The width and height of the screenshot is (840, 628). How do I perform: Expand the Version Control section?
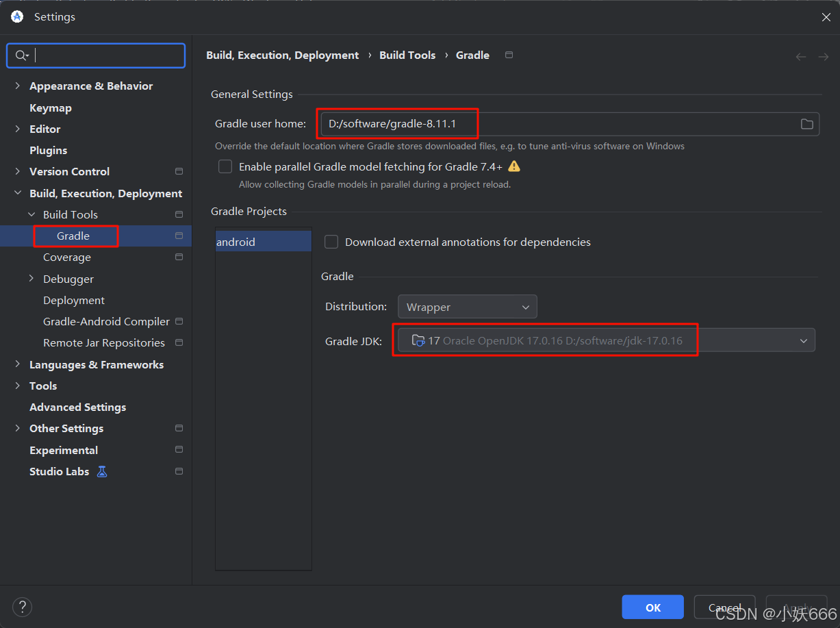[17, 171]
